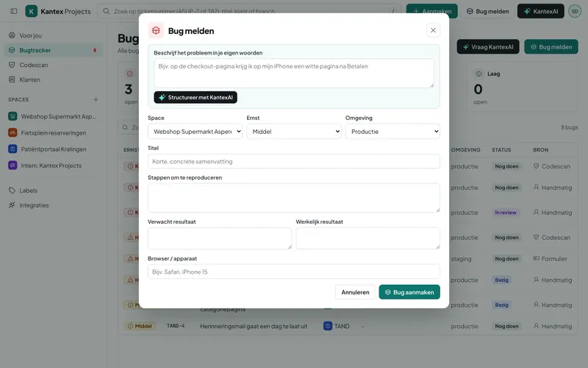This screenshot has width=588, height=368.
Task: Sort by the BRON column header
Action: [540, 150]
